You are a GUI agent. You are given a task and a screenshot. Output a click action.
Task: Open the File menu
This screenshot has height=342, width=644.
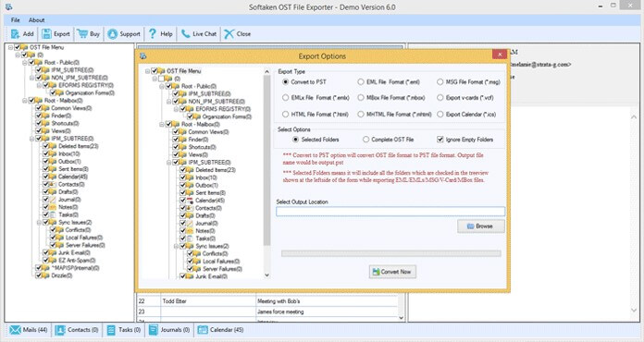pyautogui.click(x=15, y=20)
